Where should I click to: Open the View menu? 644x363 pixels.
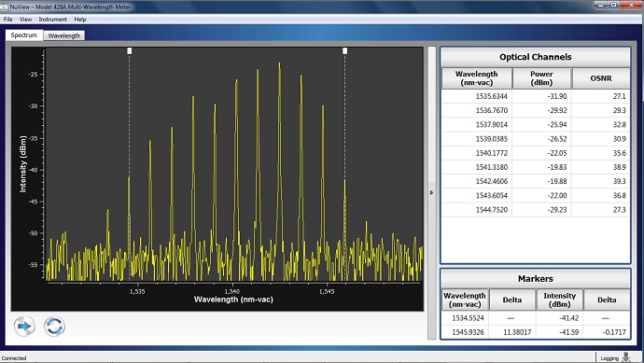(25, 20)
